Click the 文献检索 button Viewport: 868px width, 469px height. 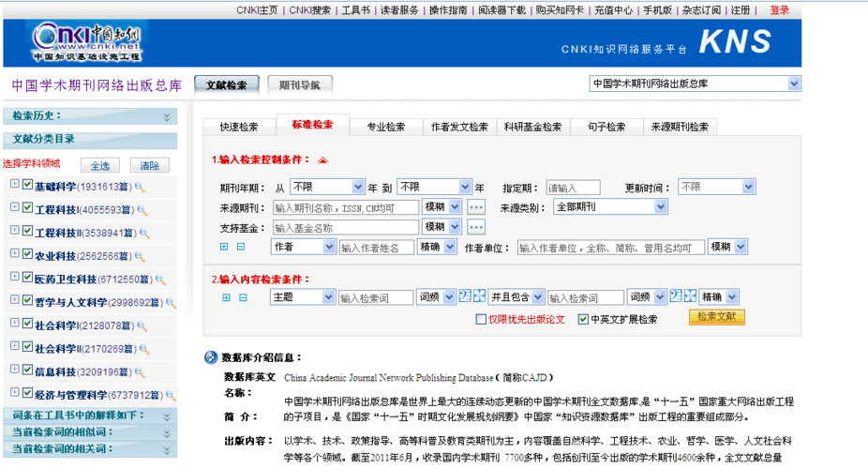(227, 84)
